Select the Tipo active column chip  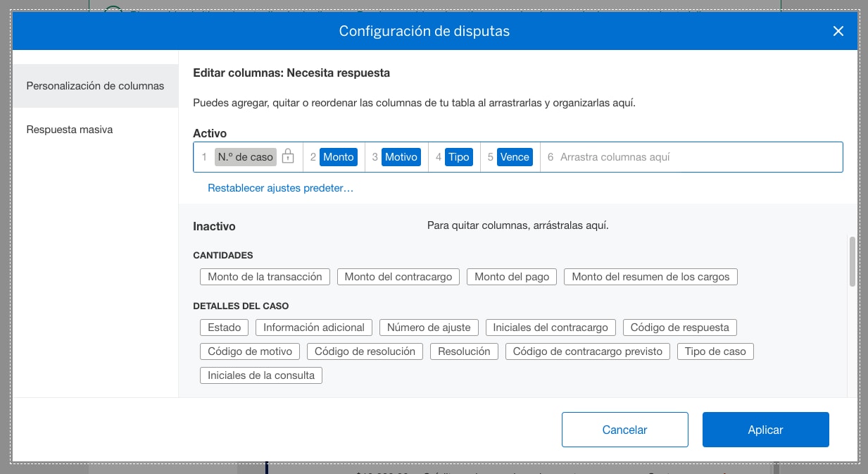459,156
